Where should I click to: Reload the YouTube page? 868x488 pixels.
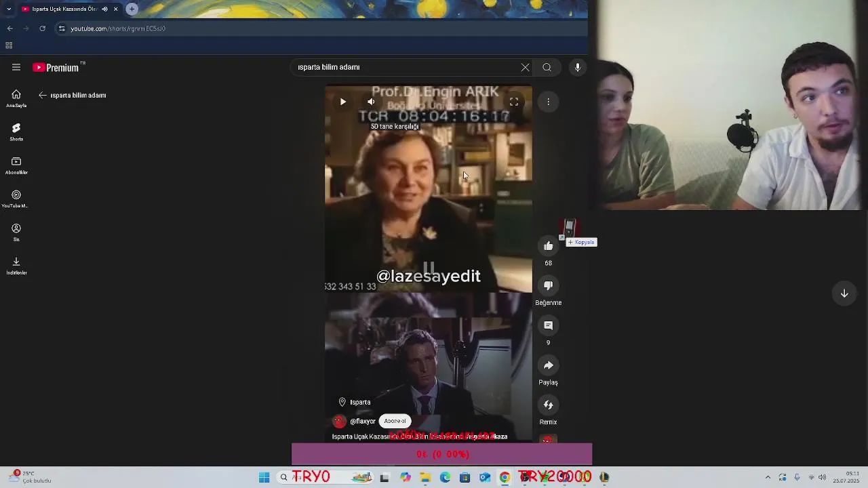[42, 28]
